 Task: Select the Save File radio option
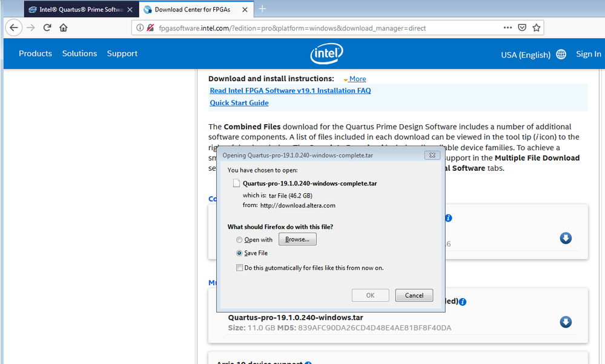pos(240,253)
